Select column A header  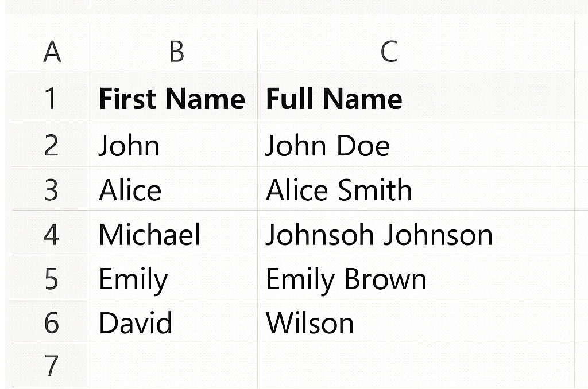[x=52, y=52]
